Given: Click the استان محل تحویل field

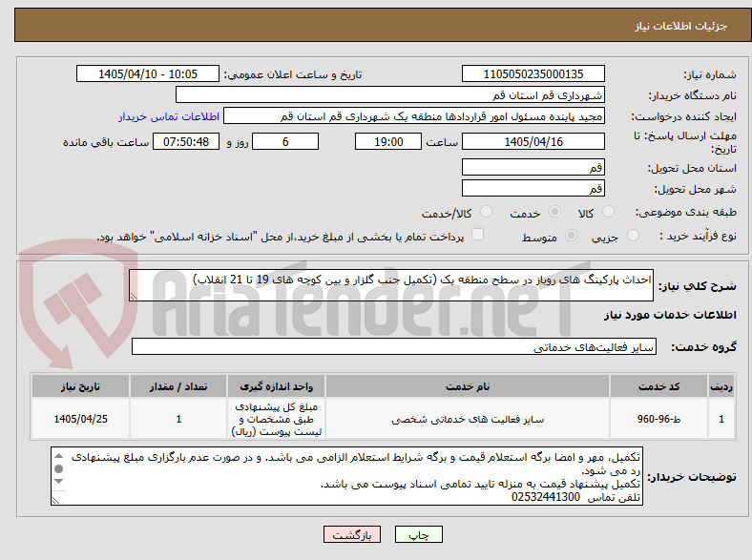Looking at the screenshot, I should tap(533, 167).
